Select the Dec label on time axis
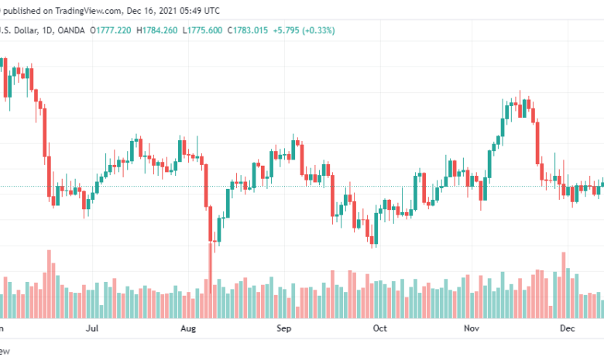Image resolution: width=604 pixels, height=364 pixels. [x=568, y=328]
